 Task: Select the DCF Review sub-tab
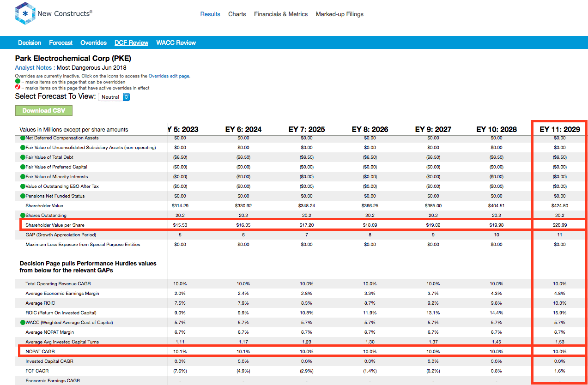pyautogui.click(x=132, y=42)
